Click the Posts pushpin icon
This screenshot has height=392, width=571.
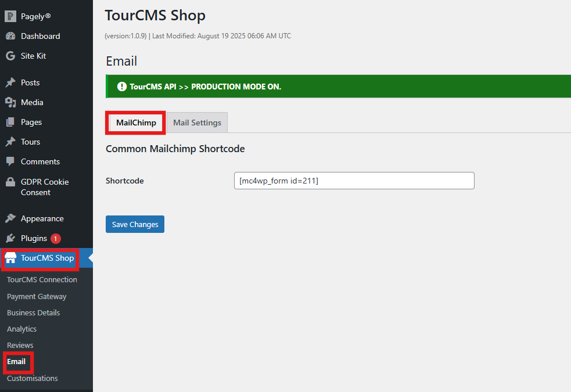[10, 82]
